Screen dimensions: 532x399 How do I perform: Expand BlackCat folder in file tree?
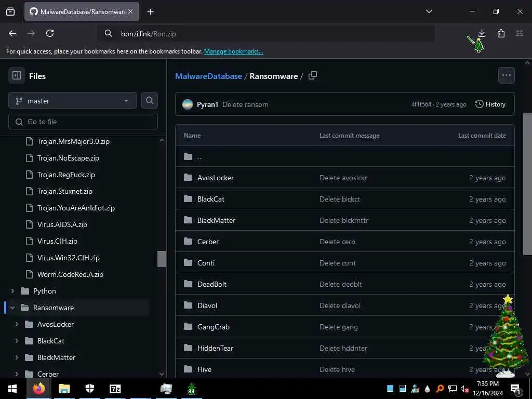click(x=17, y=341)
